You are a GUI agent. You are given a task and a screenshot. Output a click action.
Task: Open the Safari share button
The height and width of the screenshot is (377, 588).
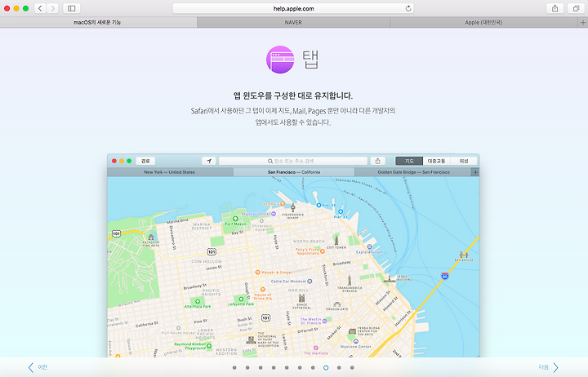click(x=555, y=8)
